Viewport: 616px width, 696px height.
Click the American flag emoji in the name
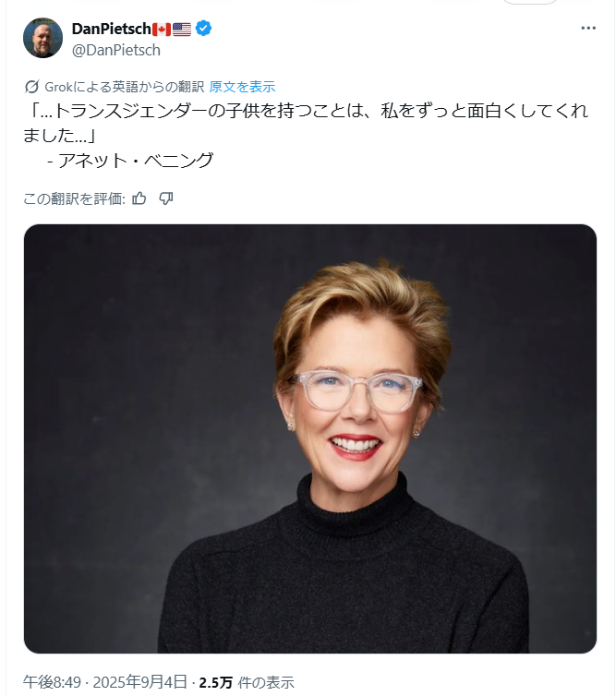pos(182,30)
